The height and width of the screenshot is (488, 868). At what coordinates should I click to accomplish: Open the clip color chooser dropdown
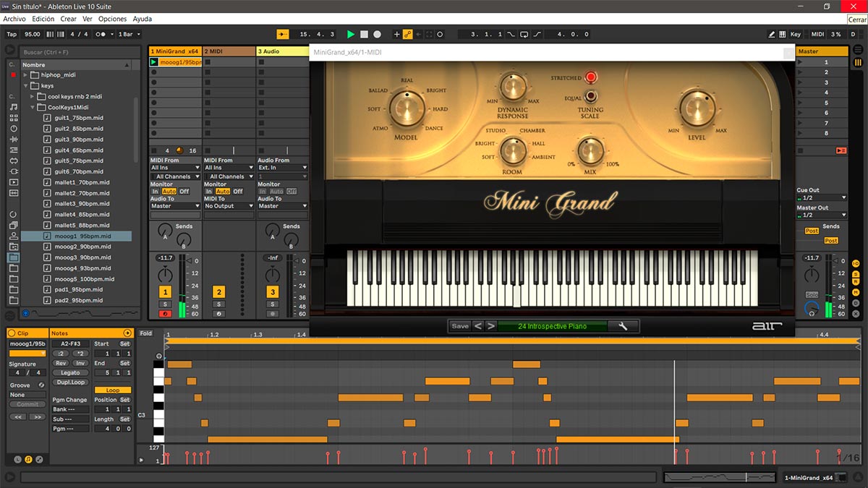click(27, 354)
